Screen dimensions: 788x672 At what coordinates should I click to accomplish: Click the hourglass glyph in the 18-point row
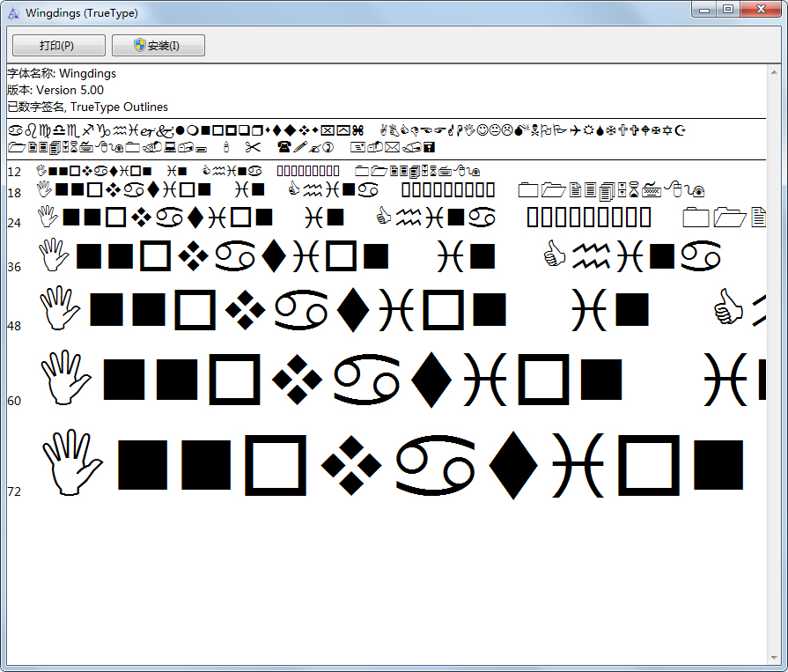[634, 189]
